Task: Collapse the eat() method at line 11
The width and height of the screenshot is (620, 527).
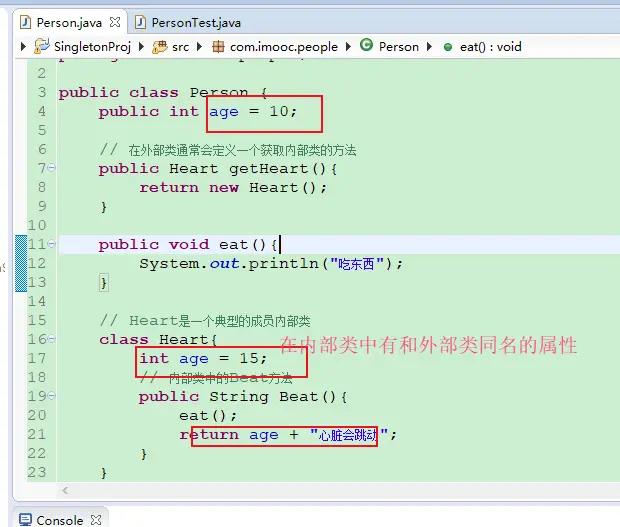Action: pos(52,244)
